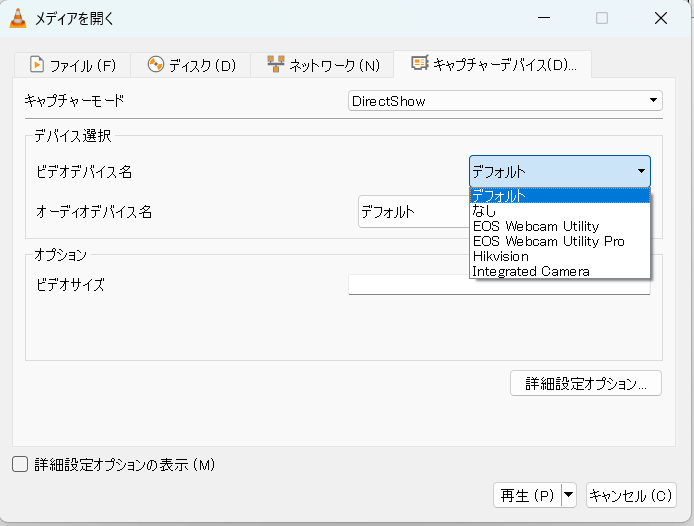Click the キャンセル (C) button
This screenshot has width=694, height=526.
point(631,494)
